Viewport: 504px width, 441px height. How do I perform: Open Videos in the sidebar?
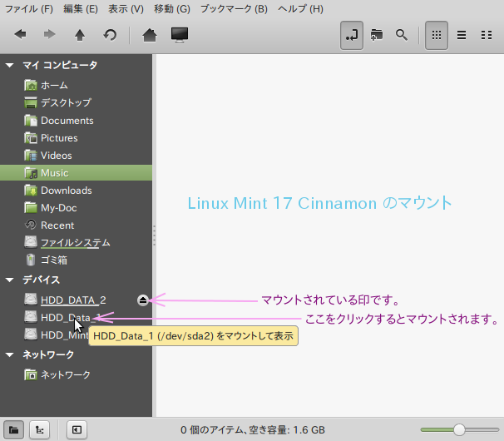[76, 156]
